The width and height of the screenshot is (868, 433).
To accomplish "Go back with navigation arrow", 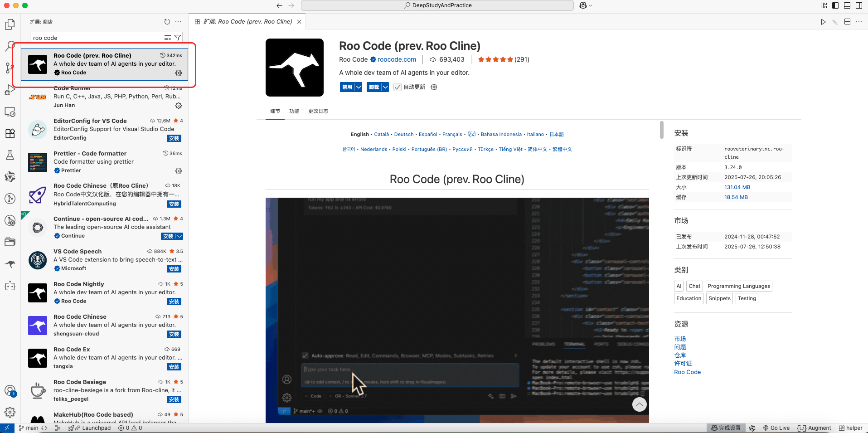I will click(x=279, y=5).
